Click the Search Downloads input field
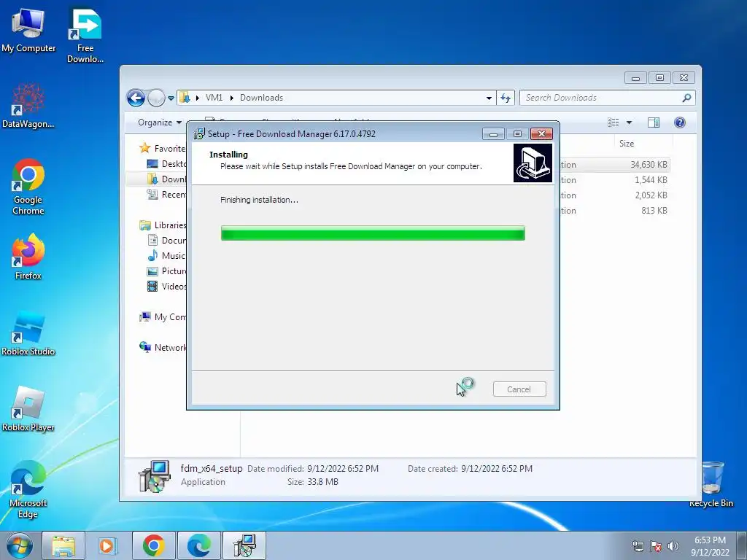Screen dimensions: 747x560 602,98
